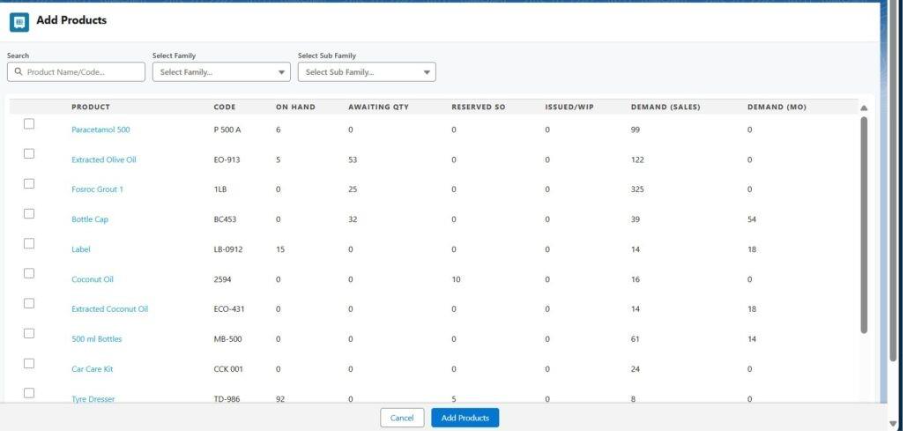Select the Extracted Olive Oil checkbox
This screenshot has width=903, height=432.
tap(29, 154)
